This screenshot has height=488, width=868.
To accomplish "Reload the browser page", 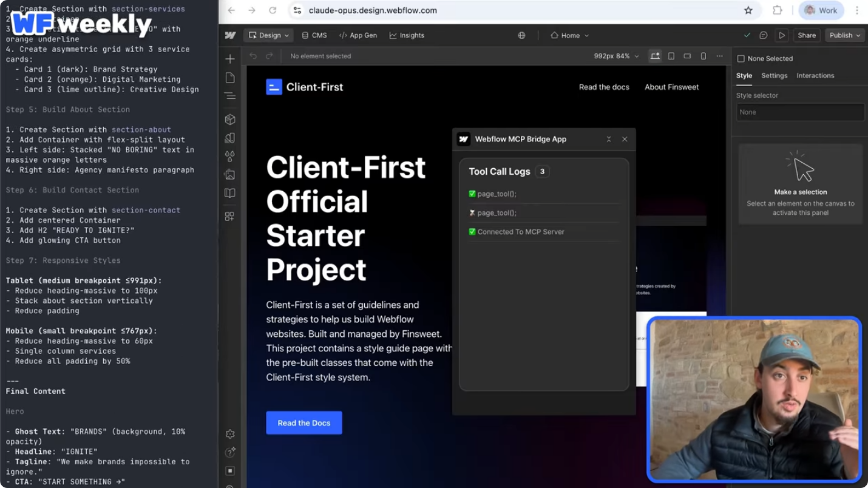I will coord(273,10).
